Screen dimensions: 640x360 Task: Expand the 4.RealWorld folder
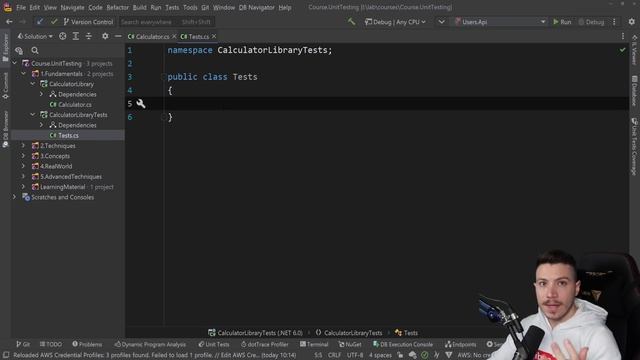click(23, 166)
